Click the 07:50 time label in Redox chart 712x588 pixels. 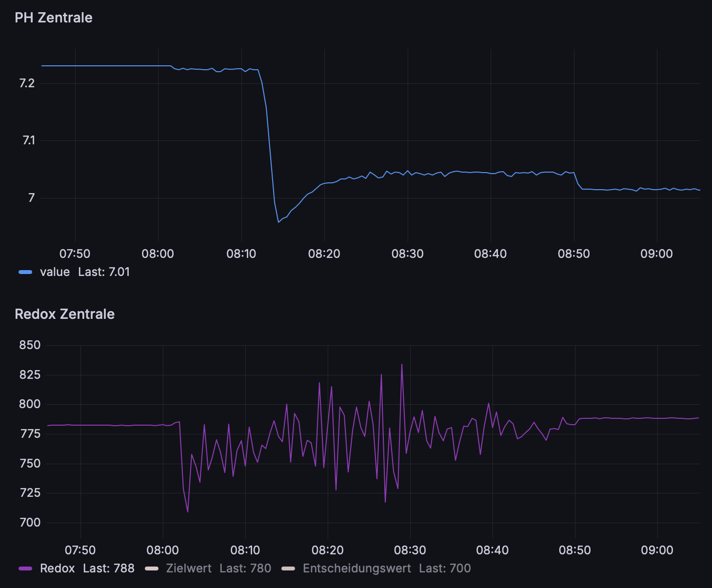coord(80,550)
